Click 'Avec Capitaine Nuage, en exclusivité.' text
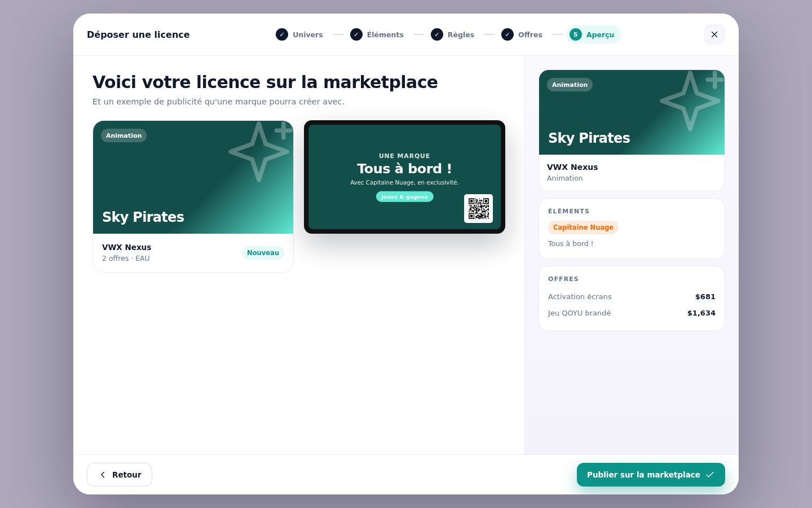This screenshot has height=508, width=812. coord(404,182)
